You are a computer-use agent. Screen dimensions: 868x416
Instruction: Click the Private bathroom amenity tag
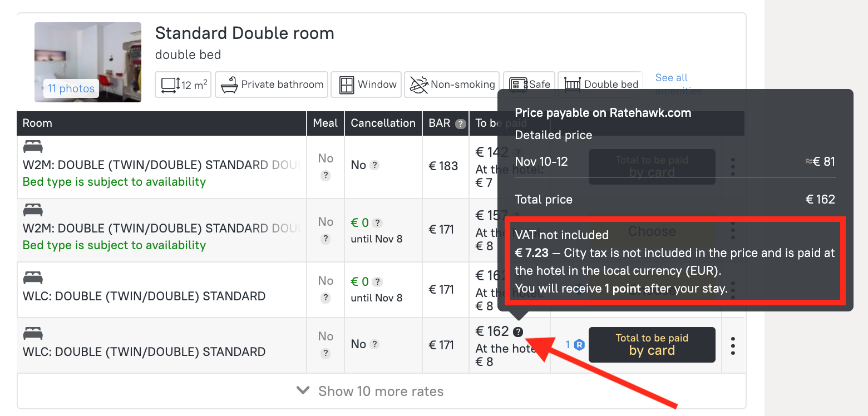pyautogui.click(x=272, y=85)
